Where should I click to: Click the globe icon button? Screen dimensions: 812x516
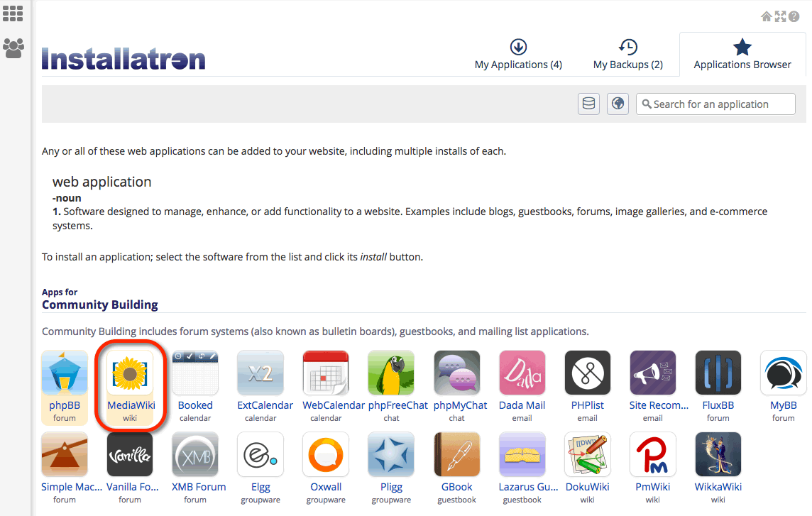pyautogui.click(x=618, y=104)
